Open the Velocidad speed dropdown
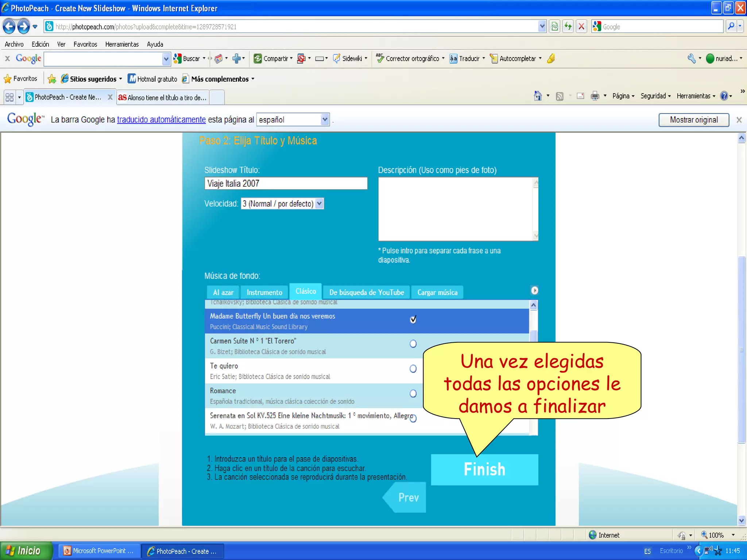Image resolution: width=747 pixels, height=560 pixels. [319, 203]
